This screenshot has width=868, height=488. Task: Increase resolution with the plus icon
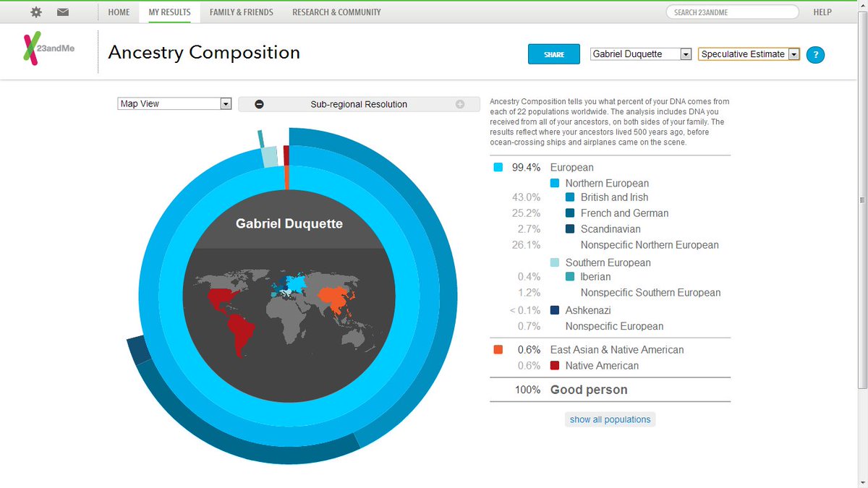(x=459, y=104)
